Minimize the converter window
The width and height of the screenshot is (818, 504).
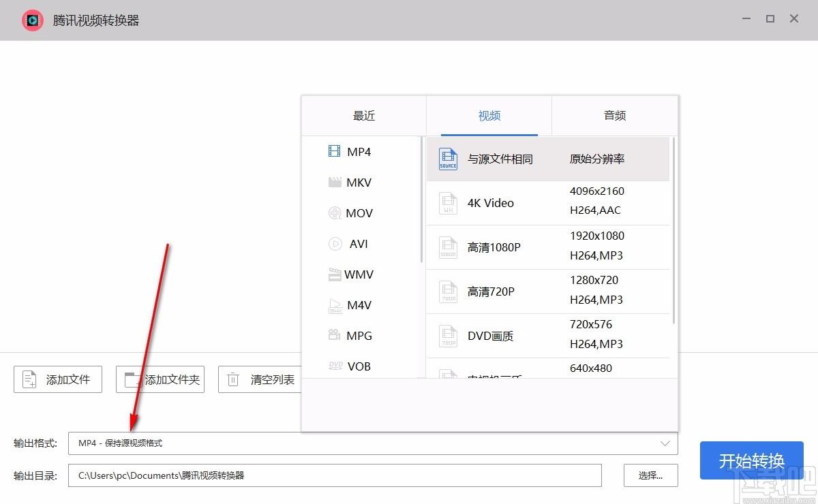tap(746, 19)
